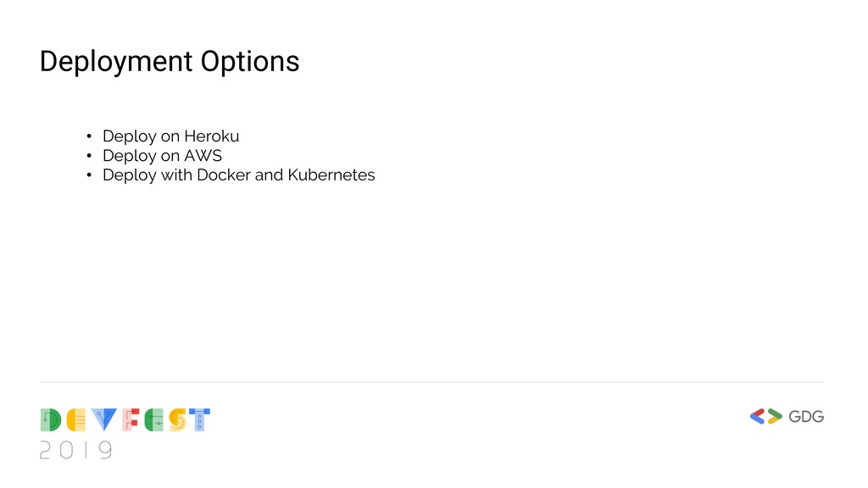Screen dimensions: 868x488
Task: Click the green D in DevFest logo
Action: (x=51, y=420)
